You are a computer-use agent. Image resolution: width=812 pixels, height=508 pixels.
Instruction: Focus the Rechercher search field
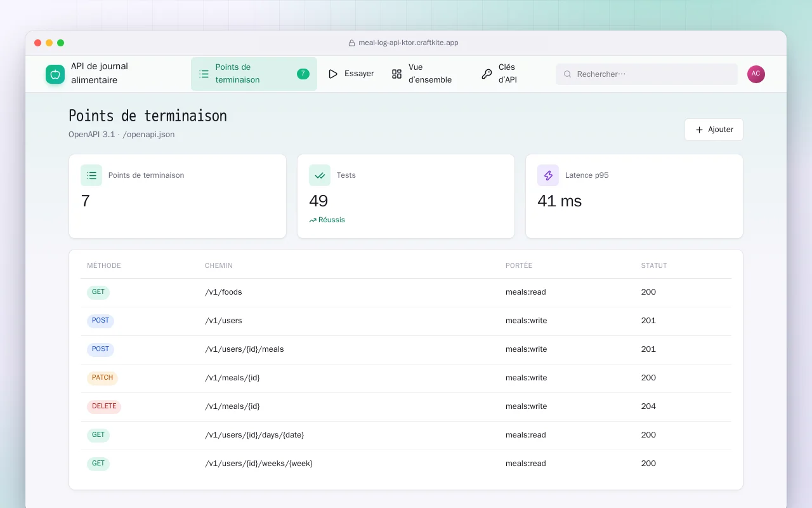646,74
